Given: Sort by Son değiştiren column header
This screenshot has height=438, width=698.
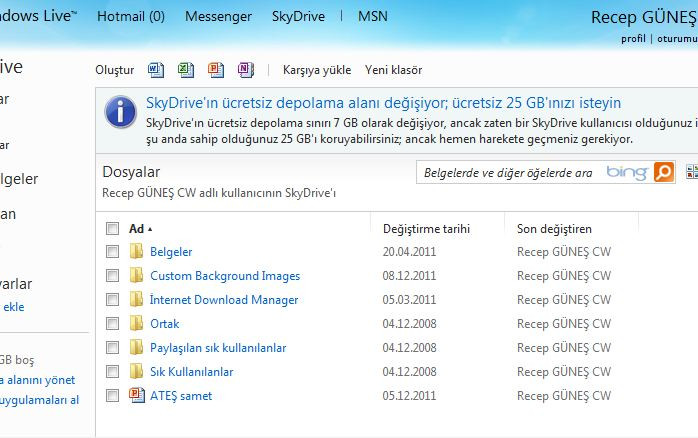Looking at the screenshot, I should [554, 229].
